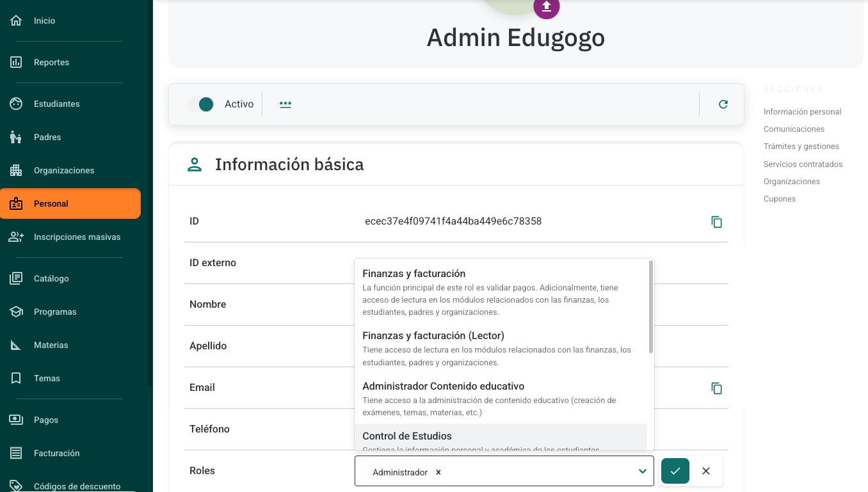Viewport: 868px width, 492px height.
Task: Select Control de Estudios role option
Action: 502,437
